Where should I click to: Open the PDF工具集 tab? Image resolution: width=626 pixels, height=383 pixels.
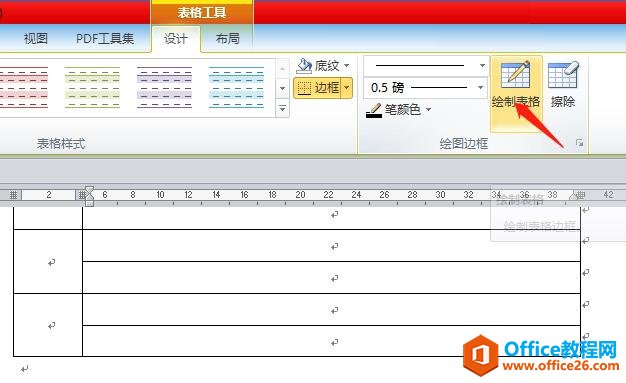(x=105, y=39)
